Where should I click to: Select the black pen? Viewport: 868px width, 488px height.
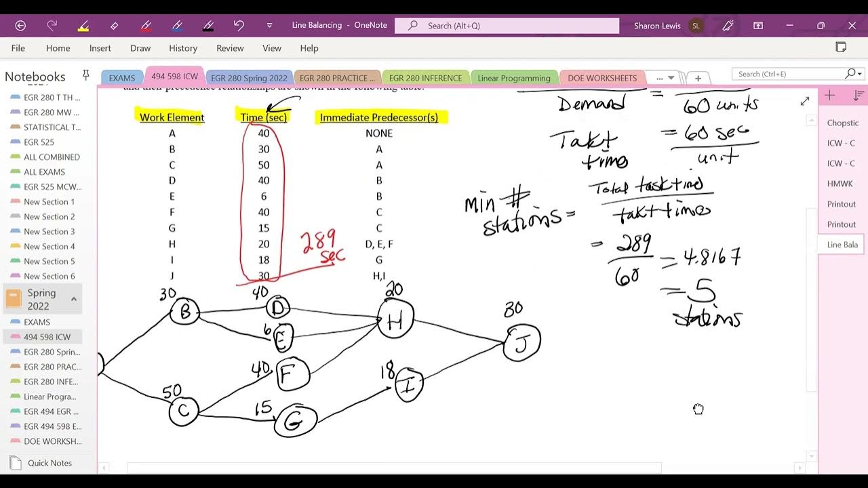click(x=208, y=26)
